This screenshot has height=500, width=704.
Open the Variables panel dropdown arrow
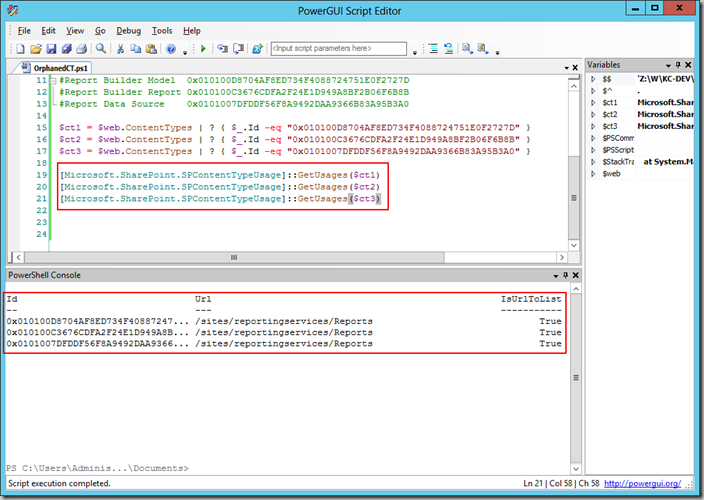(x=668, y=66)
